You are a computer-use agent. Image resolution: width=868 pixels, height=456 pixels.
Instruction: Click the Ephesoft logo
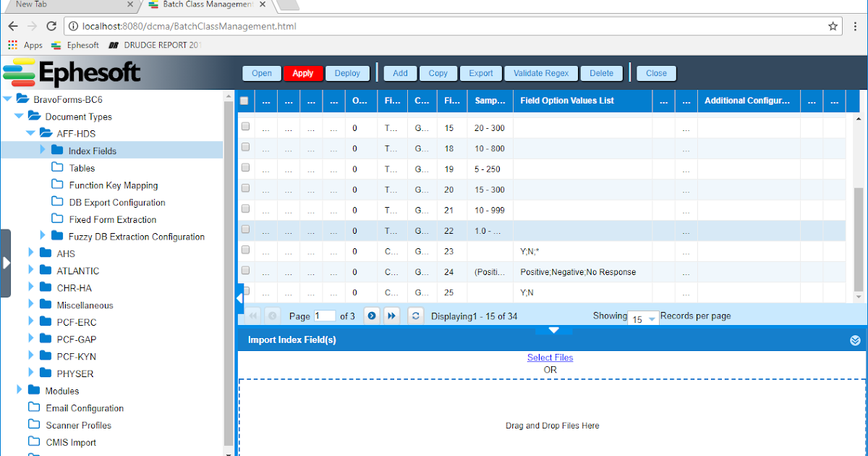click(x=69, y=74)
